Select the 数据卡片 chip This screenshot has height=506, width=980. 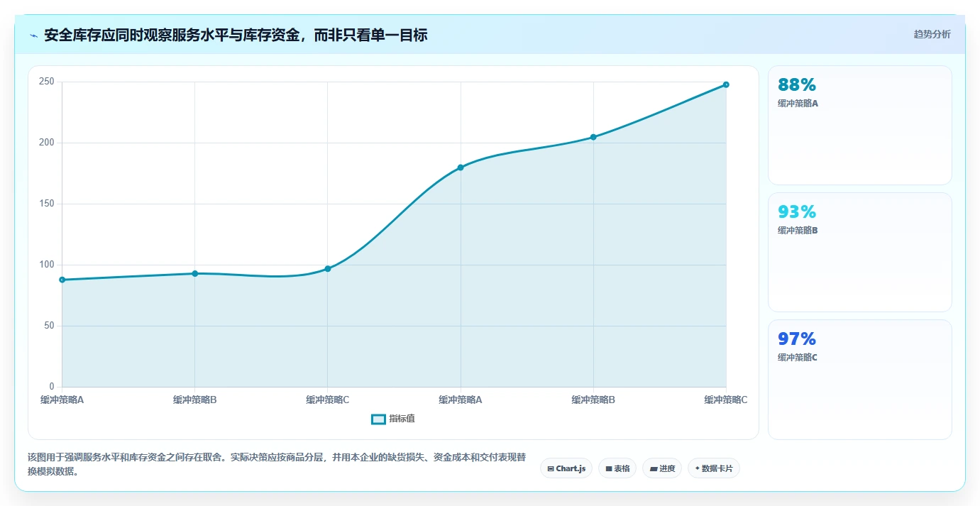point(713,468)
